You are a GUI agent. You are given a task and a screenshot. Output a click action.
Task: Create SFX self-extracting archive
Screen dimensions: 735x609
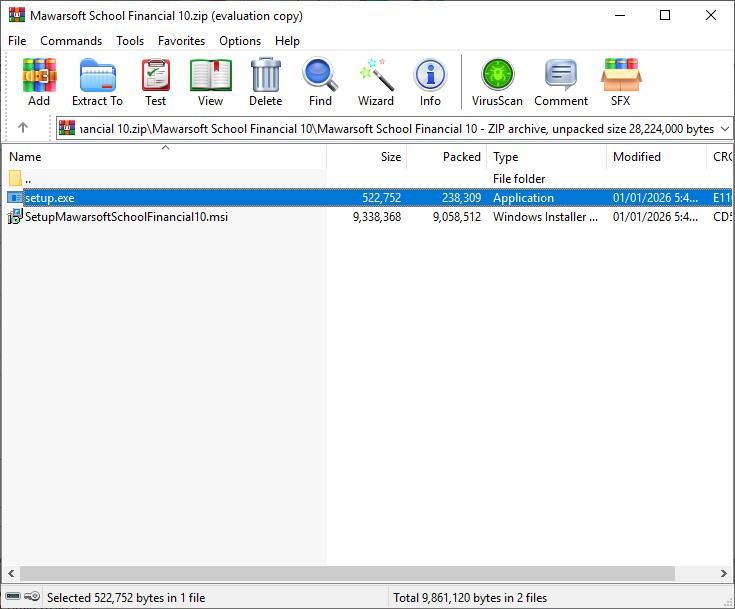(x=620, y=82)
